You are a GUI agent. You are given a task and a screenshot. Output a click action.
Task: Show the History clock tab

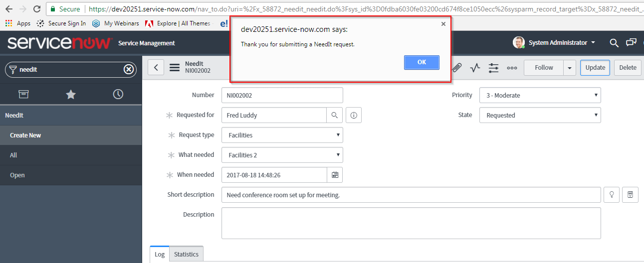118,94
